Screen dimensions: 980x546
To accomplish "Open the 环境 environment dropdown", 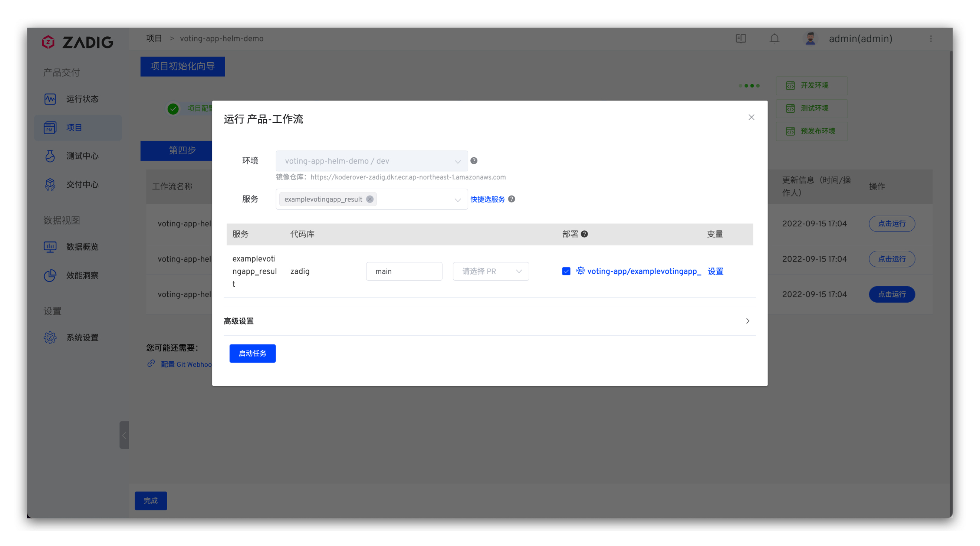I will tap(371, 161).
